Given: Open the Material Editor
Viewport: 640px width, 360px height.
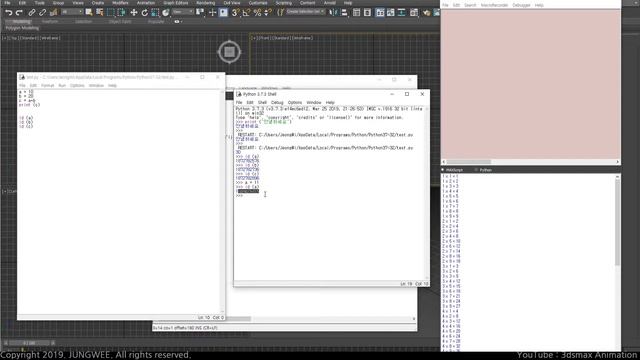Looking at the screenshot, I should click(414, 13).
